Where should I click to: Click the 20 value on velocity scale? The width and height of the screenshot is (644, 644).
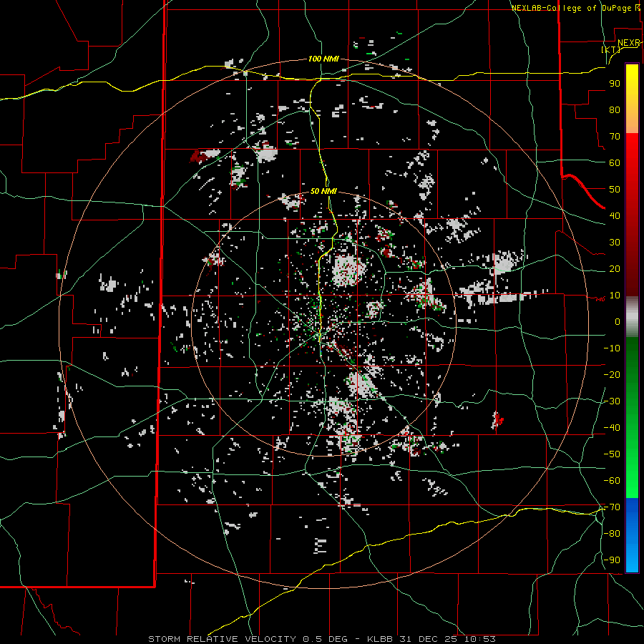(x=615, y=268)
